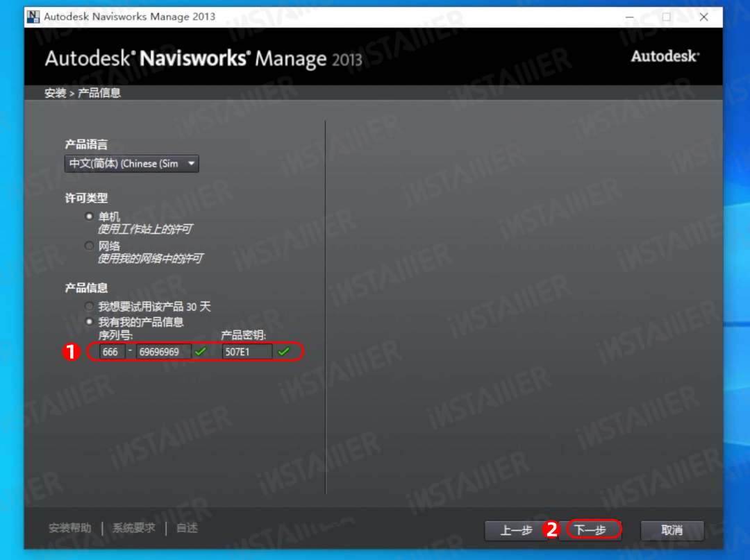
Task: Click the Navisworks app icon in title bar
Action: (33, 17)
